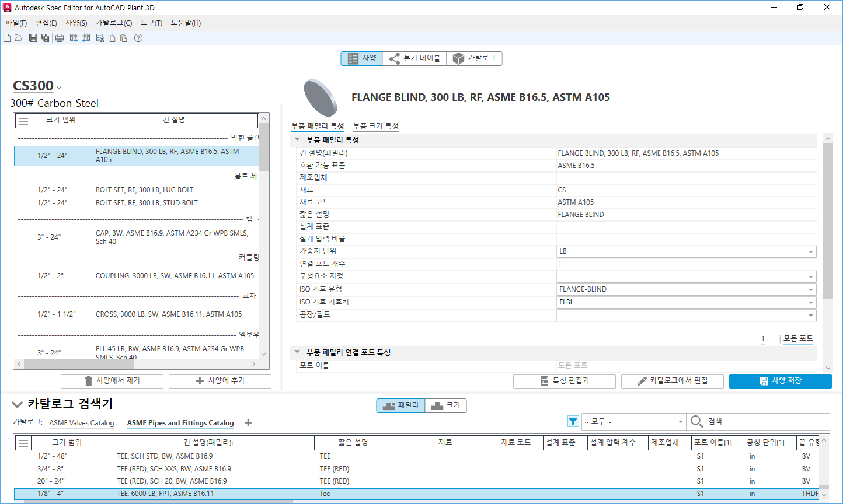Viewport: 843px width, 504px height.
Task: Click the blind flange part thumbnail image
Action: [321, 97]
